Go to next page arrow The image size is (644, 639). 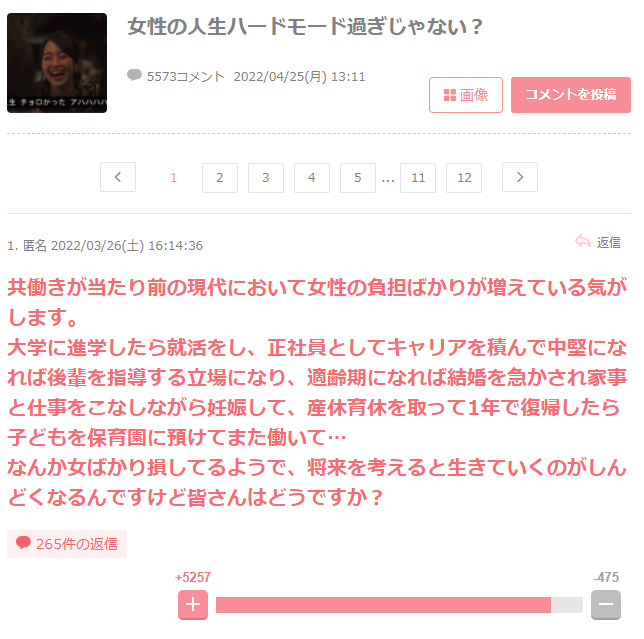pos(520,177)
